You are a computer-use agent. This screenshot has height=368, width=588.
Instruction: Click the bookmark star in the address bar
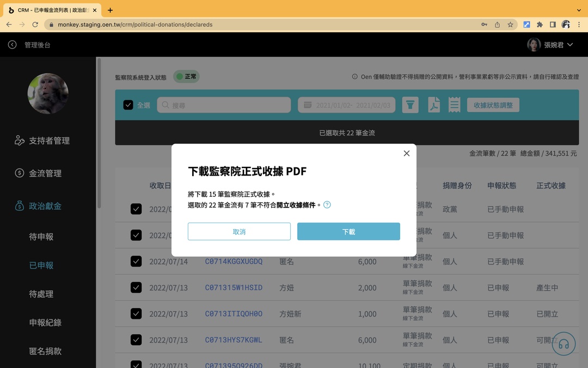(x=510, y=24)
